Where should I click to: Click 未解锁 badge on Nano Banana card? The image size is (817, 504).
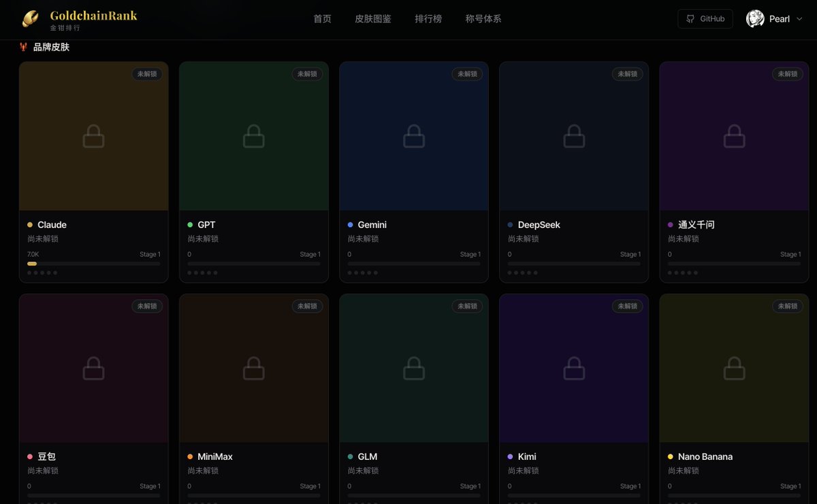pos(787,306)
